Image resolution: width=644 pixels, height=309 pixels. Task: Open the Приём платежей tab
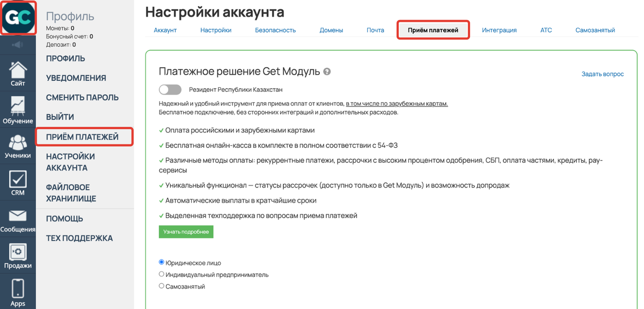pyautogui.click(x=433, y=30)
